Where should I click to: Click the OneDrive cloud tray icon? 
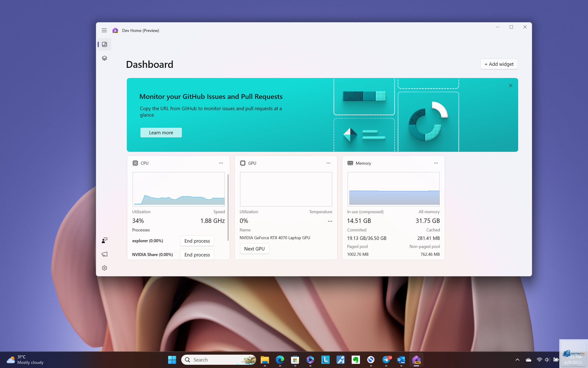pyautogui.click(x=528, y=360)
